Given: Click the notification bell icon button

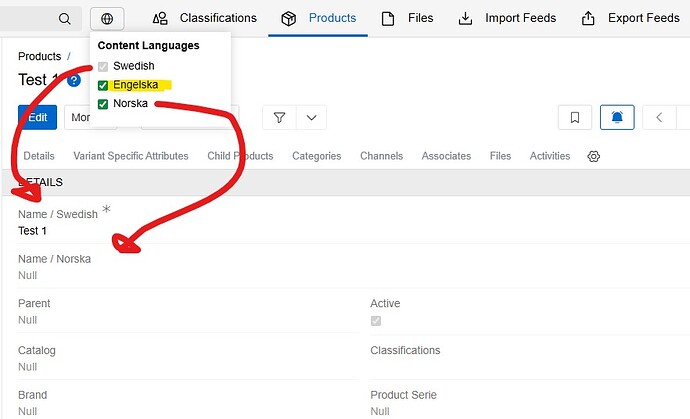Looking at the screenshot, I should 617,118.
